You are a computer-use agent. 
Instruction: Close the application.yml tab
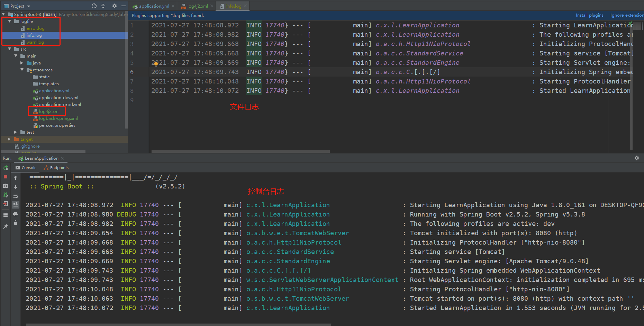pos(173,6)
